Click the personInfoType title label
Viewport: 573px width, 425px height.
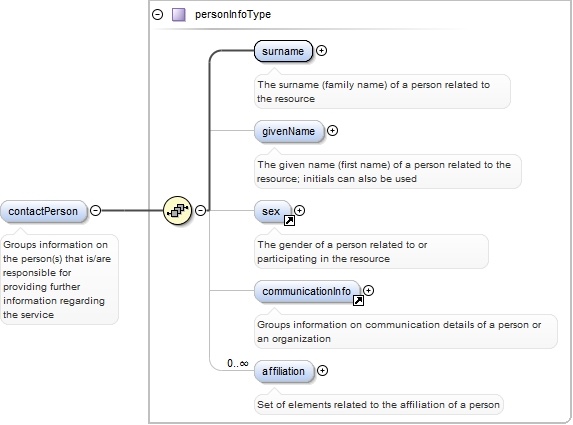233,15
